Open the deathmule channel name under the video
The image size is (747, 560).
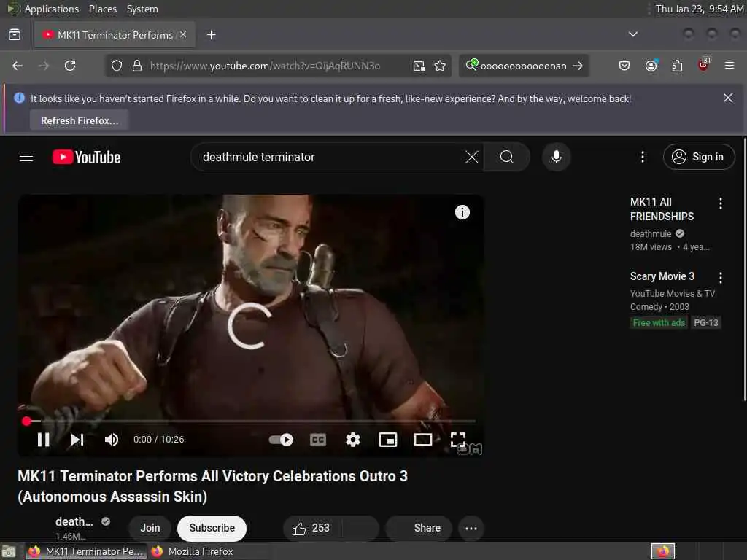click(74, 521)
